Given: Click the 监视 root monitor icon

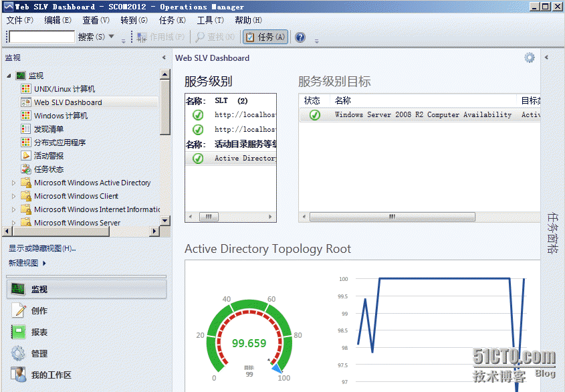Looking at the screenshot, I should tap(21, 76).
